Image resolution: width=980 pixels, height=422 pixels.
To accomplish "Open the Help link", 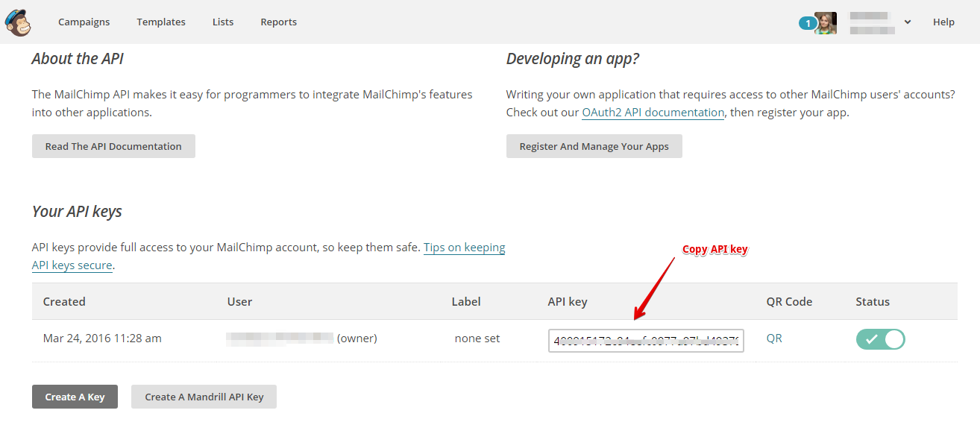I will point(943,22).
